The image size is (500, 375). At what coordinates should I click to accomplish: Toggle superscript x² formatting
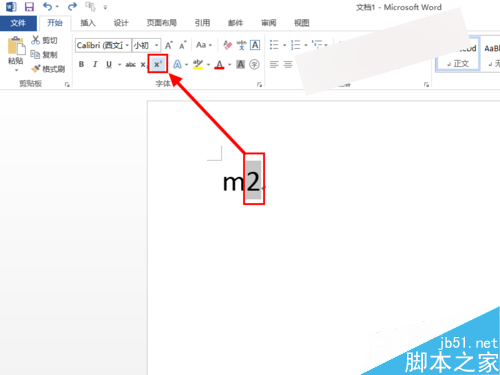coord(158,64)
